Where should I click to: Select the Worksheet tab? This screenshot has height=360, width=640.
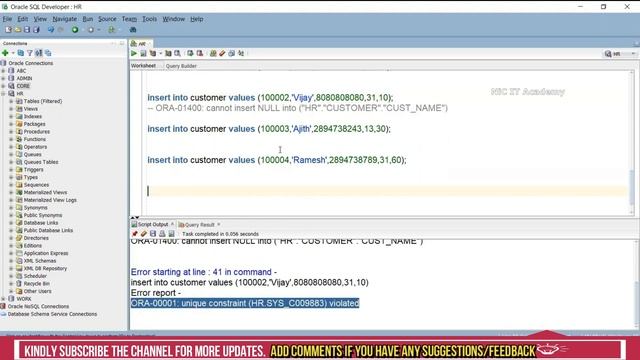coord(143,66)
